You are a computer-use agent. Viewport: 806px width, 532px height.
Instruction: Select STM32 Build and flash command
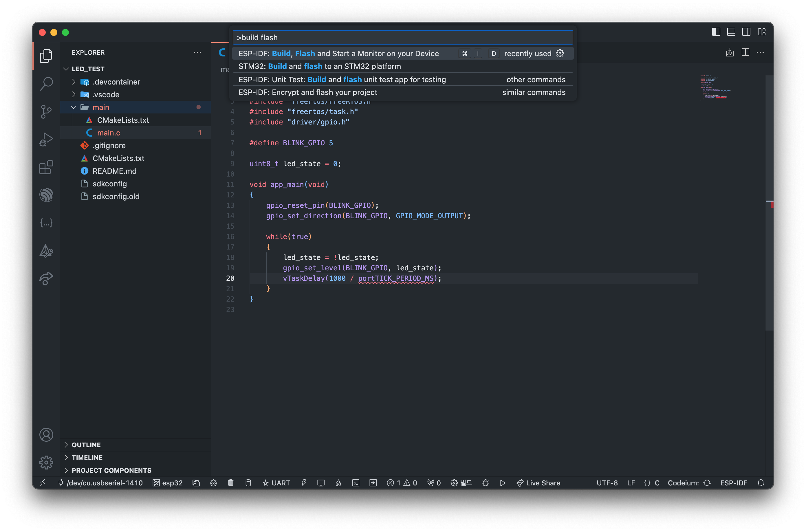tap(319, 67)
